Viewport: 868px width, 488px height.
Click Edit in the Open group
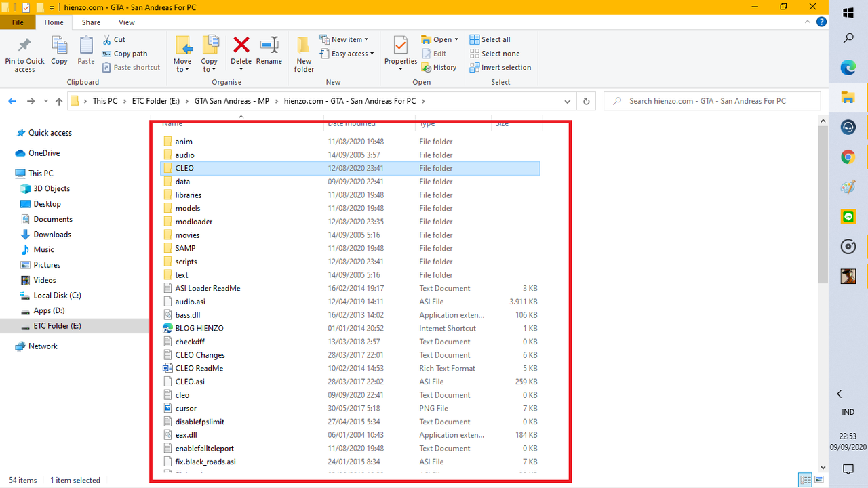[434, 54]
